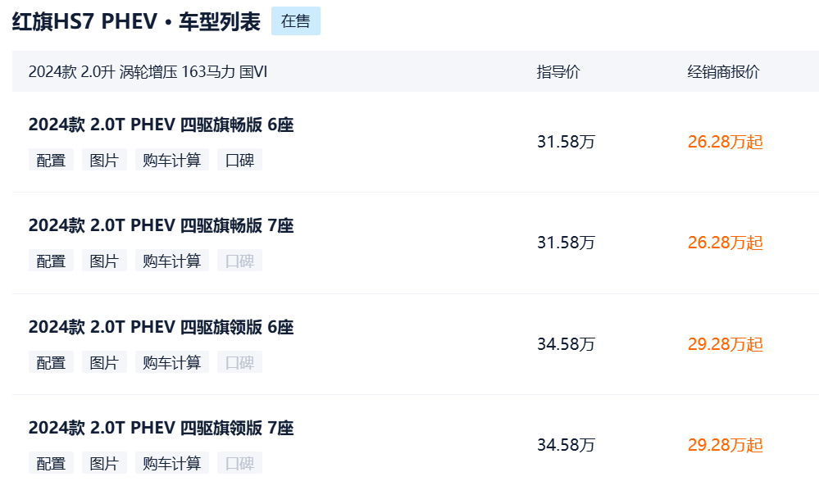Open 配置 for 四驱旗畅版 7座
The image size is (819, 504).
point(51,261)
